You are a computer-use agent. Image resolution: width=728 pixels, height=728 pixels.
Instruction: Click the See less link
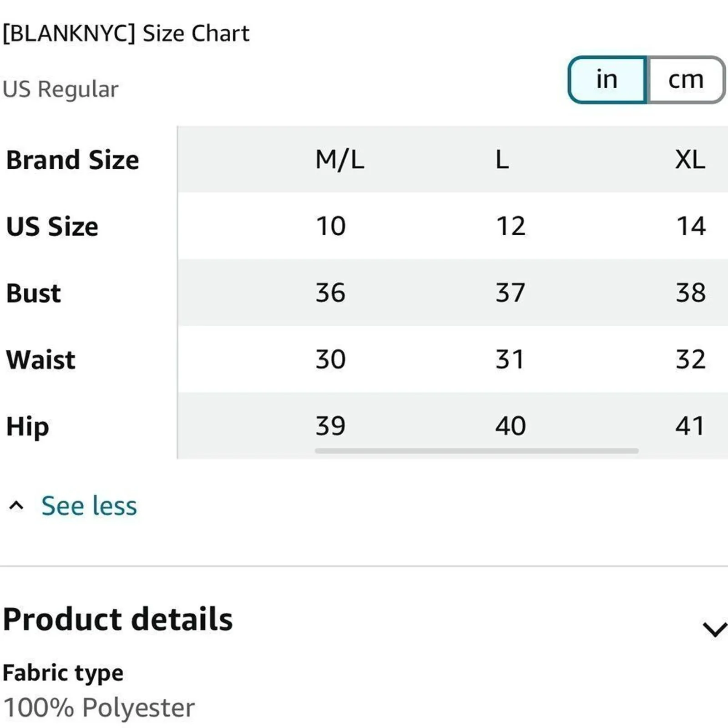[89, 506]
